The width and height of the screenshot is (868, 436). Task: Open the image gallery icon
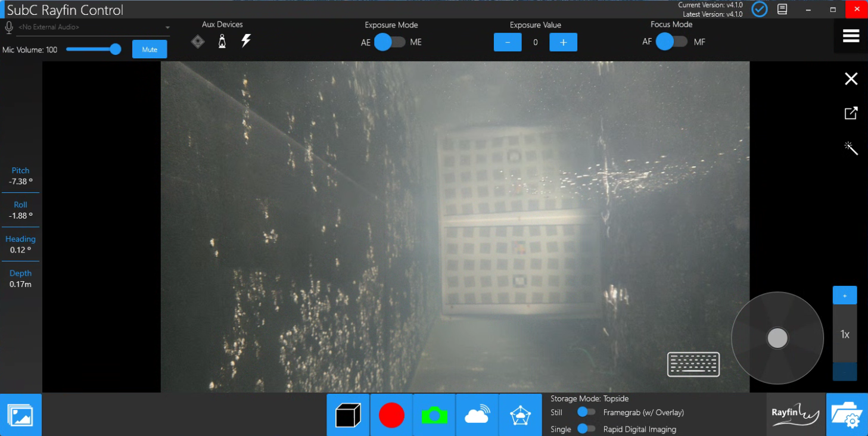coord(20,415)
